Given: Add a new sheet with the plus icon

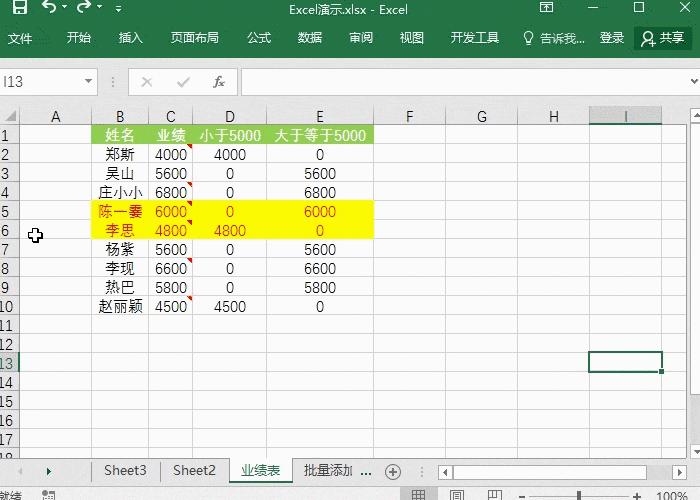Looking at the screenshot, I should tap(393, 472).
